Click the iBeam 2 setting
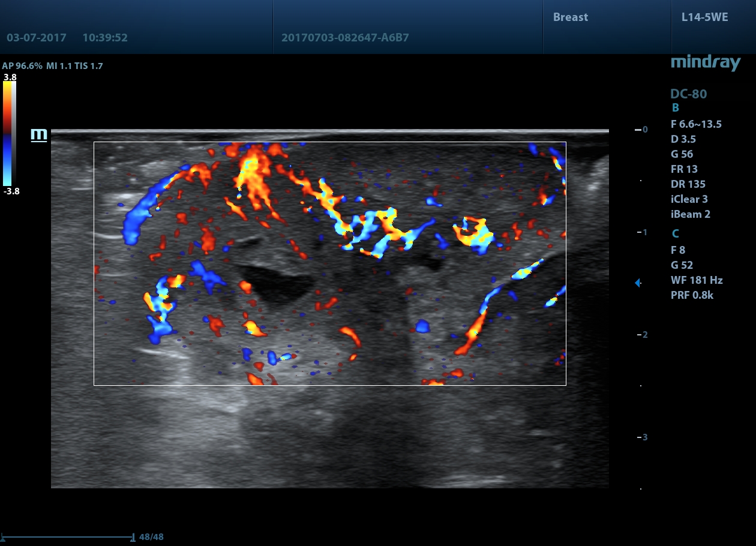Viewport: 756px width, 546px height. coord(690,214)
